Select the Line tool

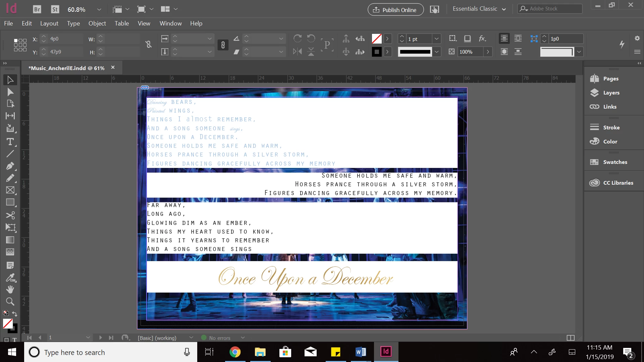10,154
